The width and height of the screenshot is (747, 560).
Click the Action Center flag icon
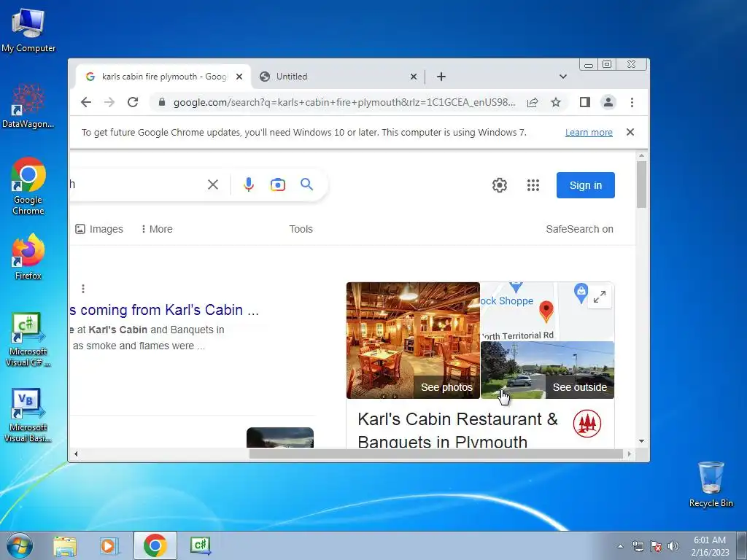coord(656,546)
